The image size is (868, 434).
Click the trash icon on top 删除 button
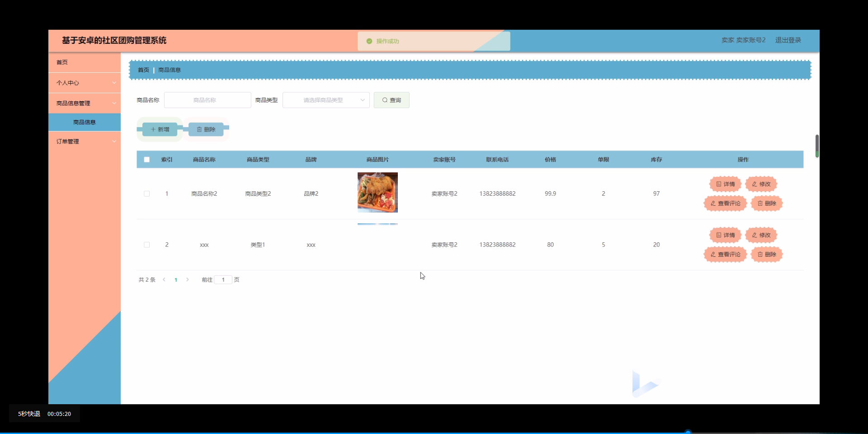(x=198, y=129)
